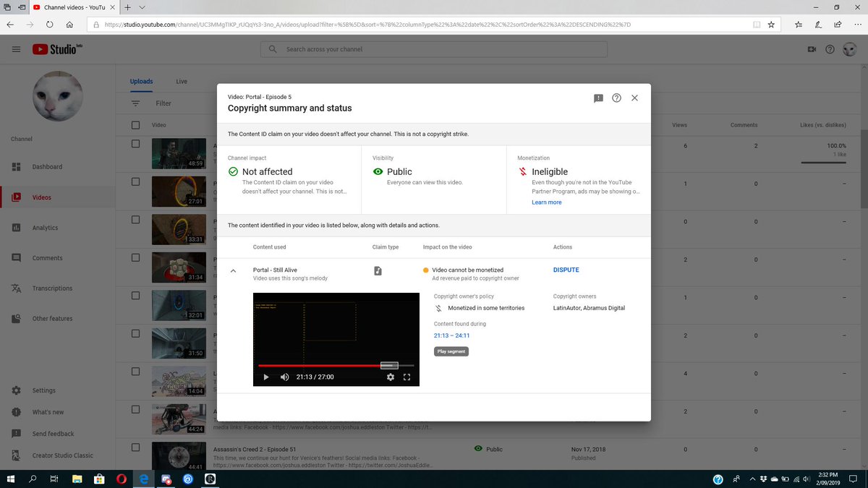Switch to the Live tab
This screenshot has width=868, height=488.
[x=182, y=82]
